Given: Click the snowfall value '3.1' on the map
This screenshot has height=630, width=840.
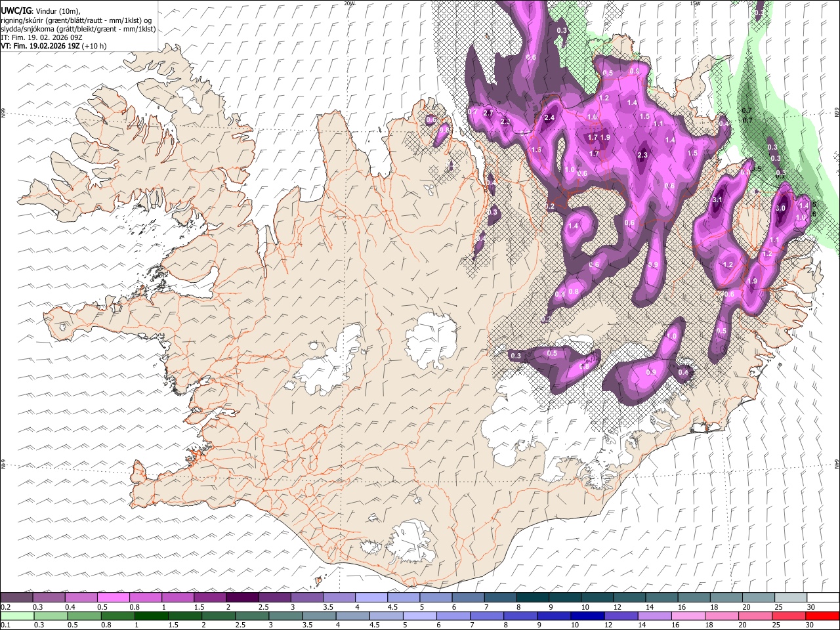Looking at the screenshot, I should point(717,200).
